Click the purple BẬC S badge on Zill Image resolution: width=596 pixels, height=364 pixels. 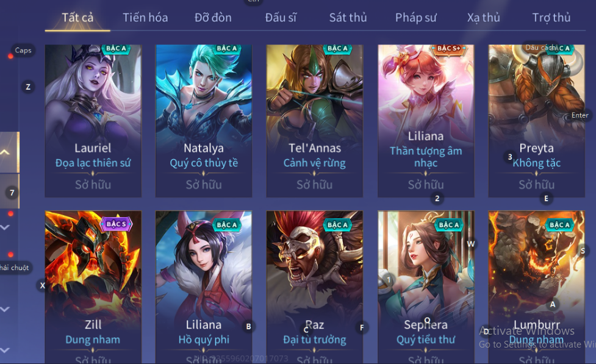click(x=116, y=224)
